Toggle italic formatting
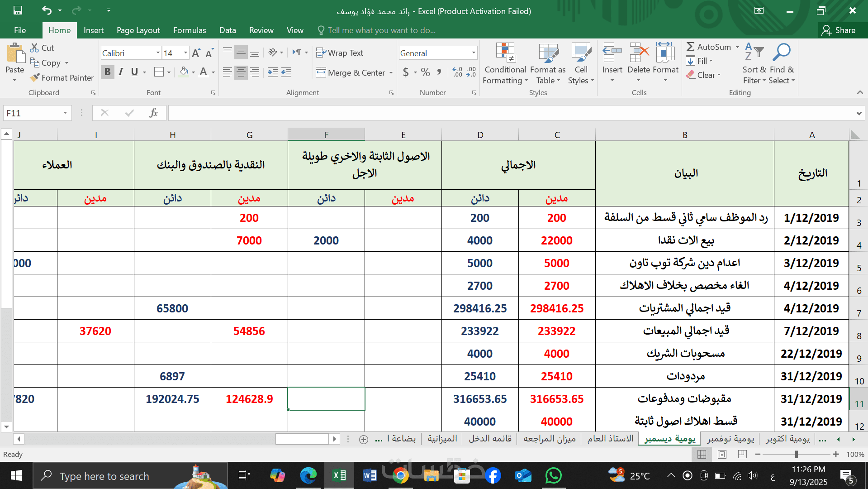Viewport: 868px width, 489px height. pyautogui.click(x=121, y=72)
